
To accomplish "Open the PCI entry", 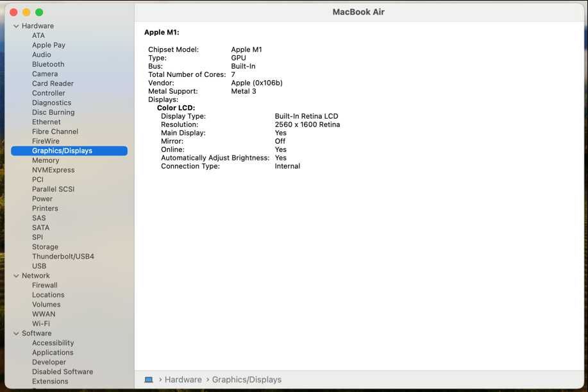I will [x=37, y=180].
